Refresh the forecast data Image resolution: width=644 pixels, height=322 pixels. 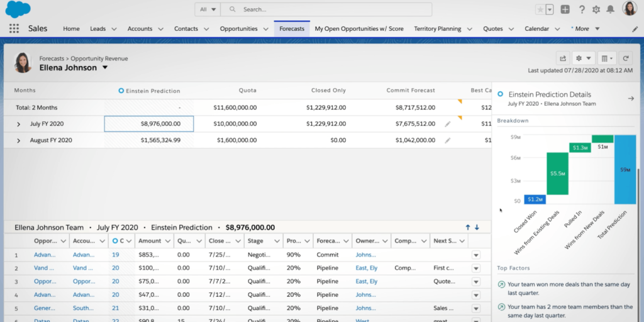pos(626,58)
